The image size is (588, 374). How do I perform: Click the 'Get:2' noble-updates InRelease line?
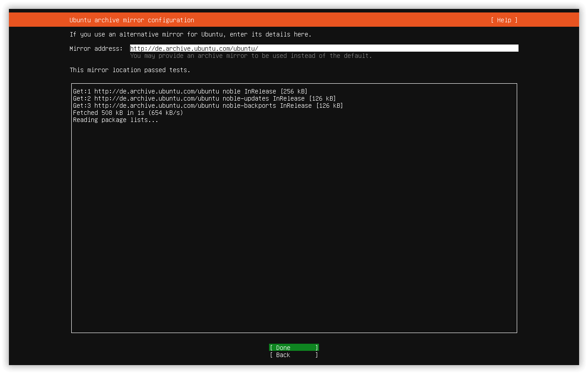click(204, 98)
